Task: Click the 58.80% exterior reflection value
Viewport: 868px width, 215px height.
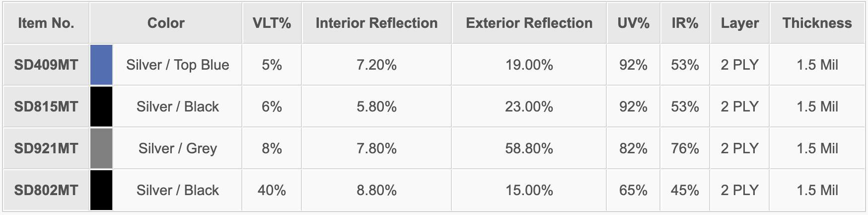Action: pyautogui.click(x=529, y=148)
